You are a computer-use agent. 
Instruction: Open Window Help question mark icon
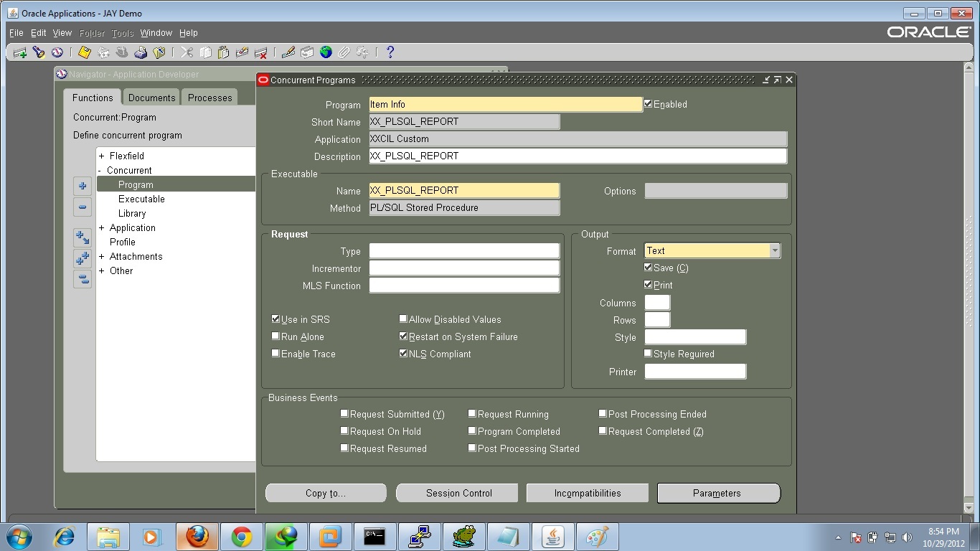(390, 52)
